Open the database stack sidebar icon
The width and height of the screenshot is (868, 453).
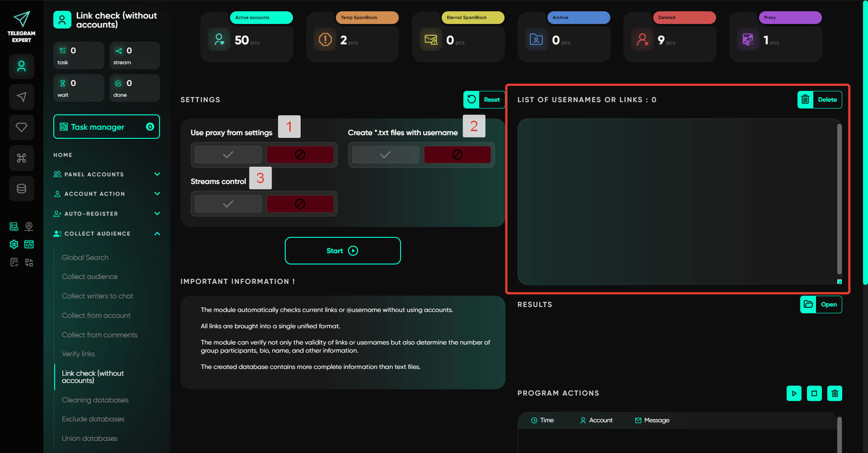[21, 189]
